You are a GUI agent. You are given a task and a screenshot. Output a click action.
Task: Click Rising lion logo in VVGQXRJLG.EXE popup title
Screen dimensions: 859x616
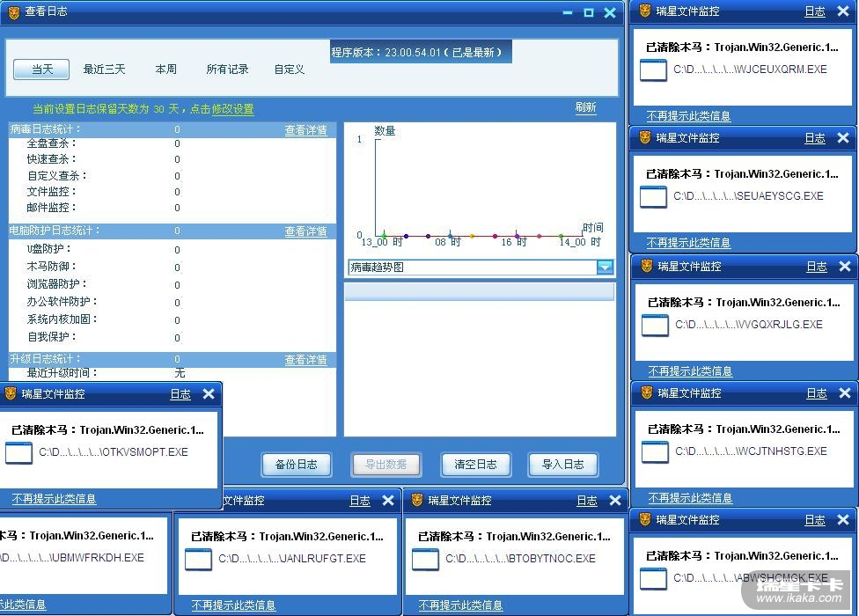pos(646,266)
